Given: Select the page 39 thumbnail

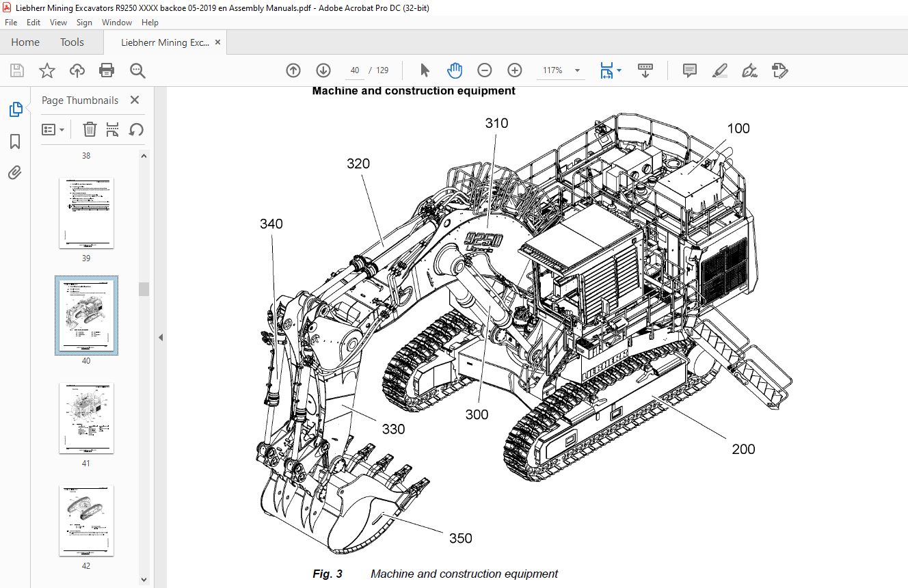Looking at the screenshot, I should coord(86,213).
